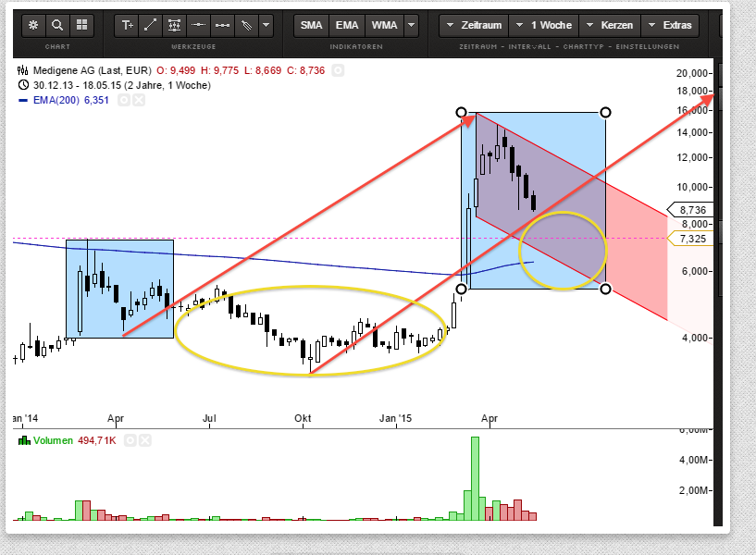
Task: Click candlestick icon beside Medigene AG
Action: (22, 70)
